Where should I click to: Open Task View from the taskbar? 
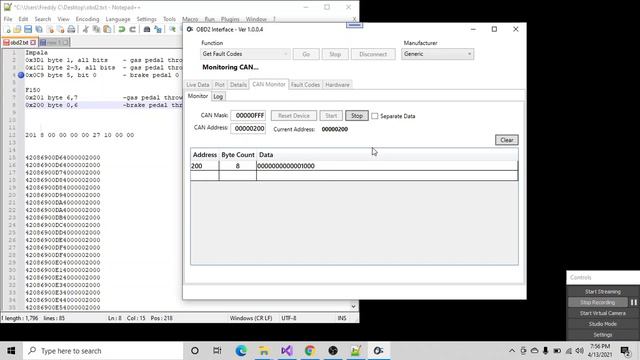coord(217,351)
